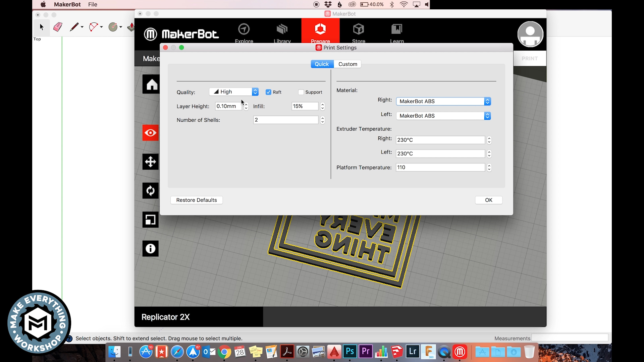Screen dimensions: 644x362
Task: Click the Restore Defaults button
Action: (x=196, y=200)
